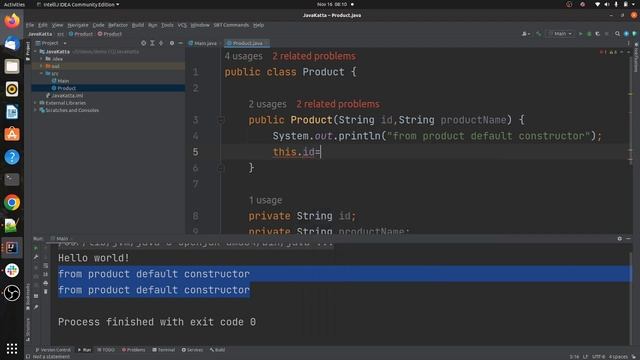This screenshot has width=640, height=360.
Task: Fold the Product constructor in gutter
Action: [x=221, y=120]
